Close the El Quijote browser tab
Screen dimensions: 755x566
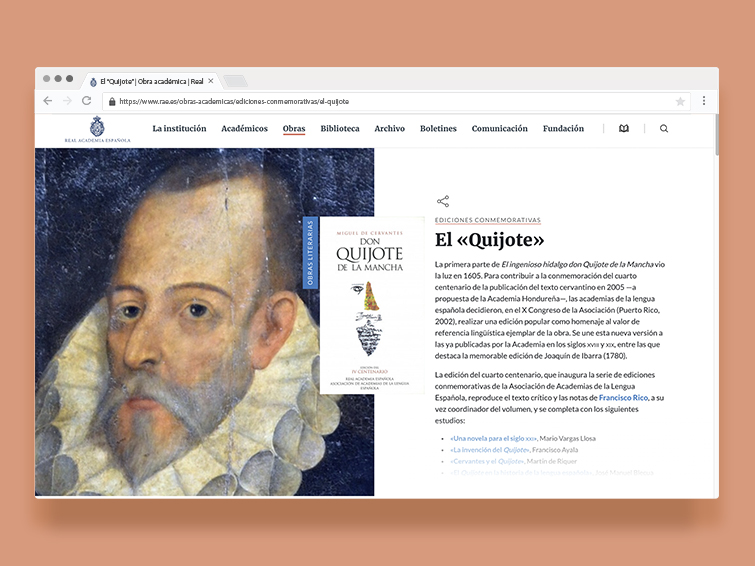(210, 81)
